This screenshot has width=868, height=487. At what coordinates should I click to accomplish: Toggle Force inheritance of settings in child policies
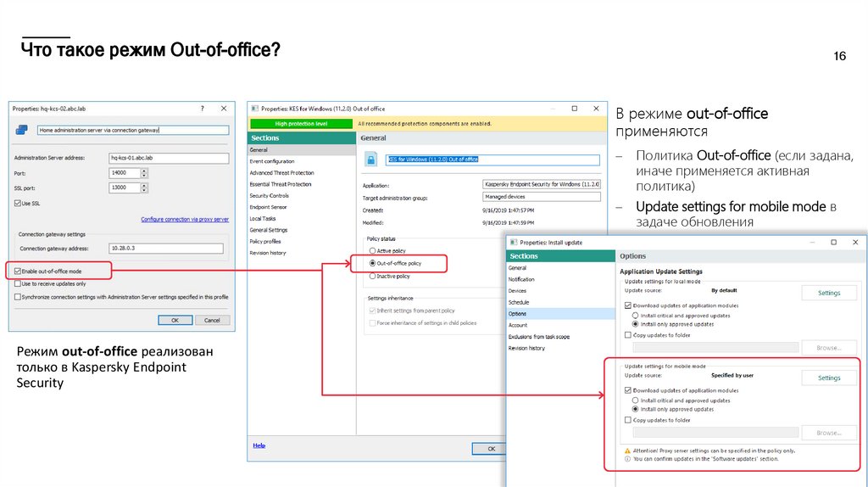(x=373, y=323)
